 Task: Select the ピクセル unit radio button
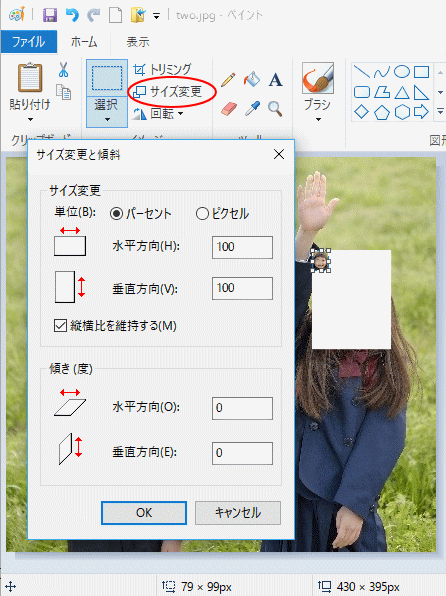click(202, 214)
